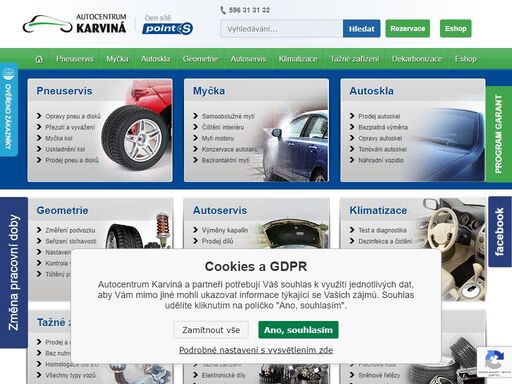
Task: Open Sněhové řetězy link
Action: tap(379, 375)
